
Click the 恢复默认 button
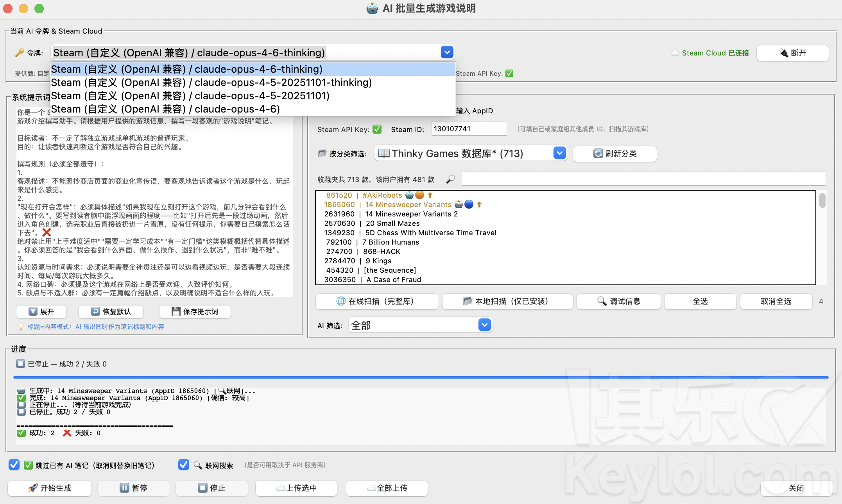pos(111,311)
